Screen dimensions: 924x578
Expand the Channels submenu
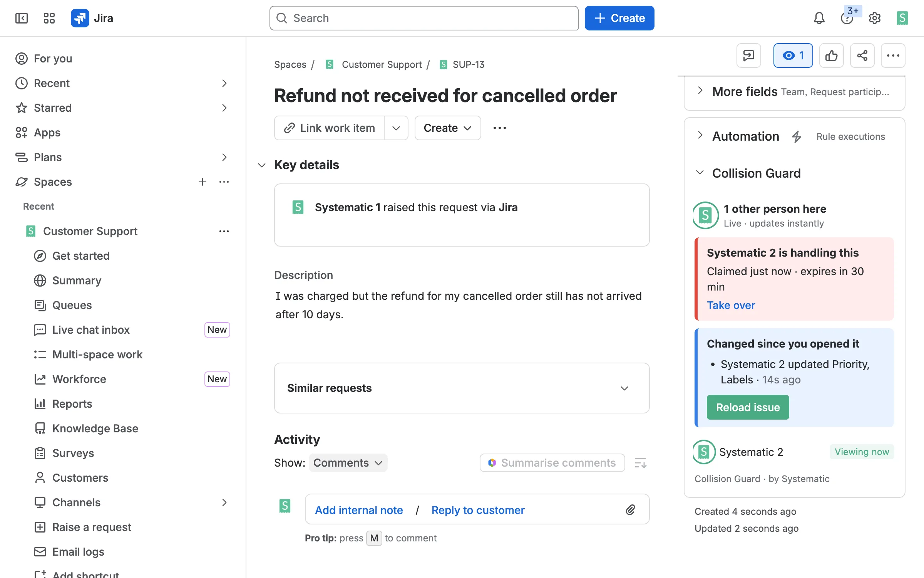click(224, 502)
